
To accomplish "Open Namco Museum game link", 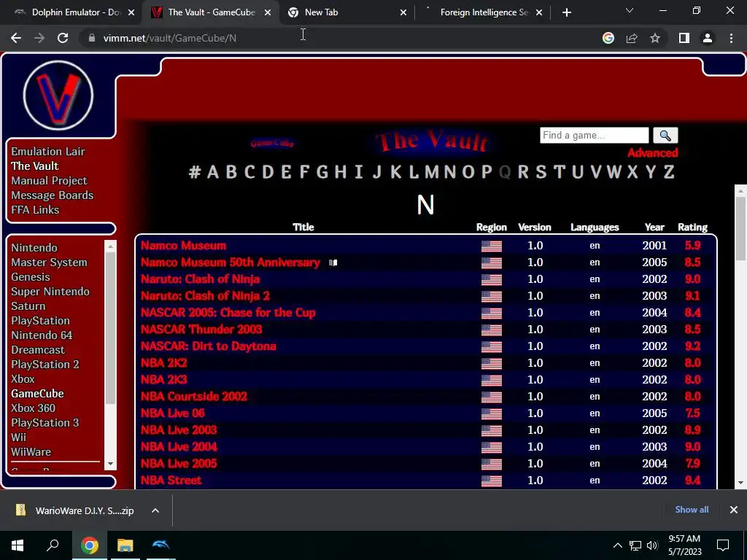I will coord(183,246).
